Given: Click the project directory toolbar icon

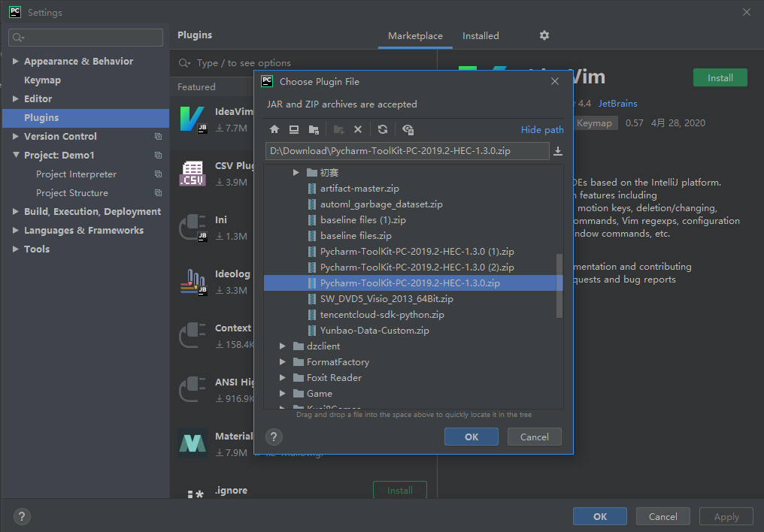Looking at the screenshot, I should click(x=314, y=129).
